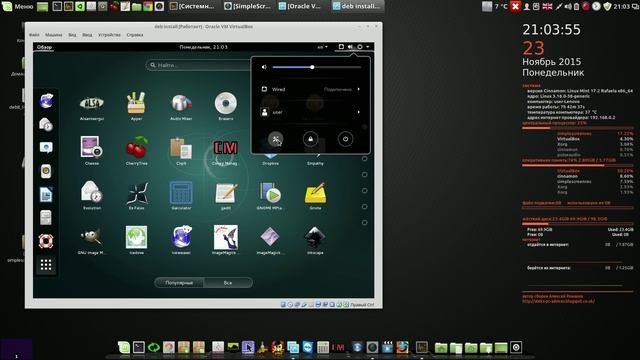Open the Файл menu in VirtualBox

(34, 35)
